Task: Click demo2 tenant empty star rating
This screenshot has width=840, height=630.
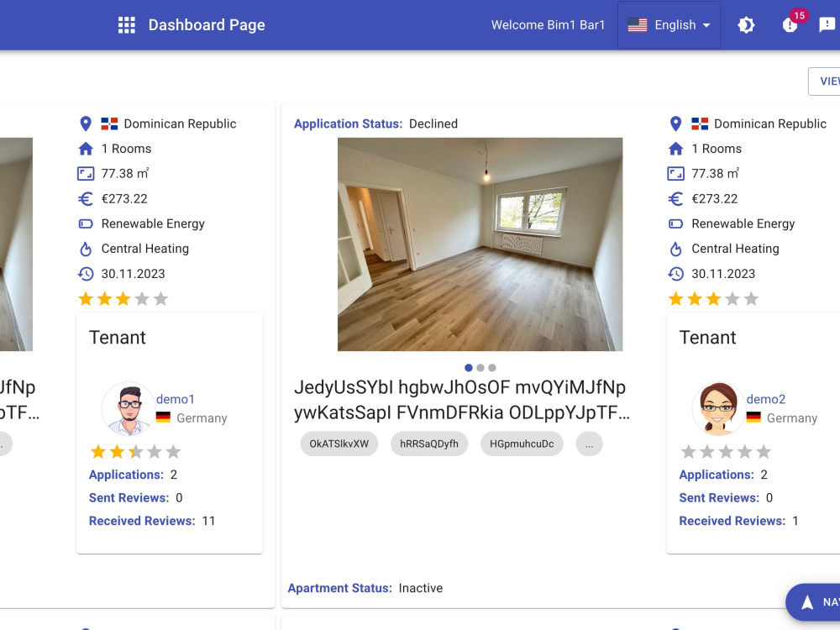Action: [x=726, y=452]
